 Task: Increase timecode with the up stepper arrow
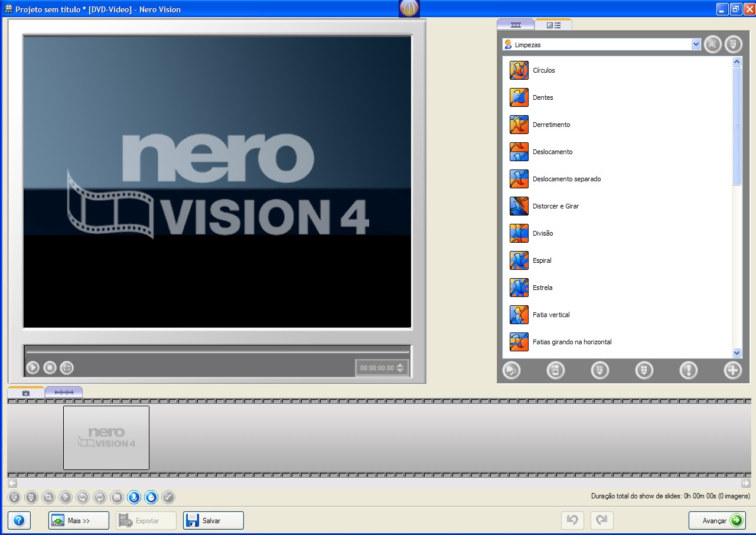pos(400,365)
